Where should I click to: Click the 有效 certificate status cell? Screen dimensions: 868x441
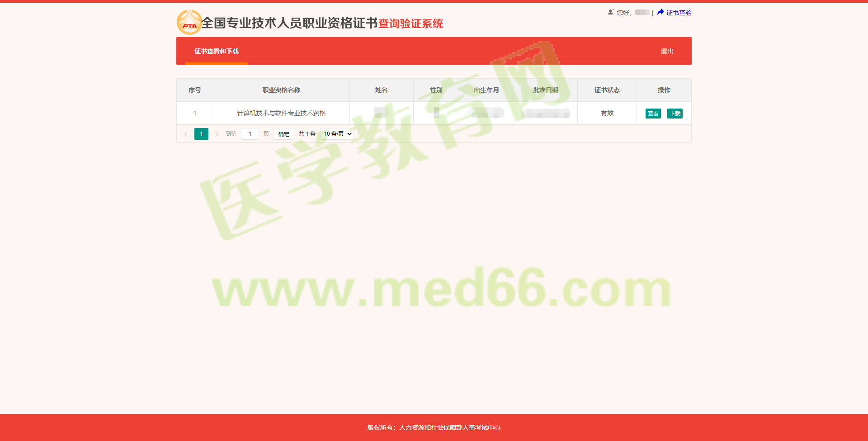pos(607,113)
